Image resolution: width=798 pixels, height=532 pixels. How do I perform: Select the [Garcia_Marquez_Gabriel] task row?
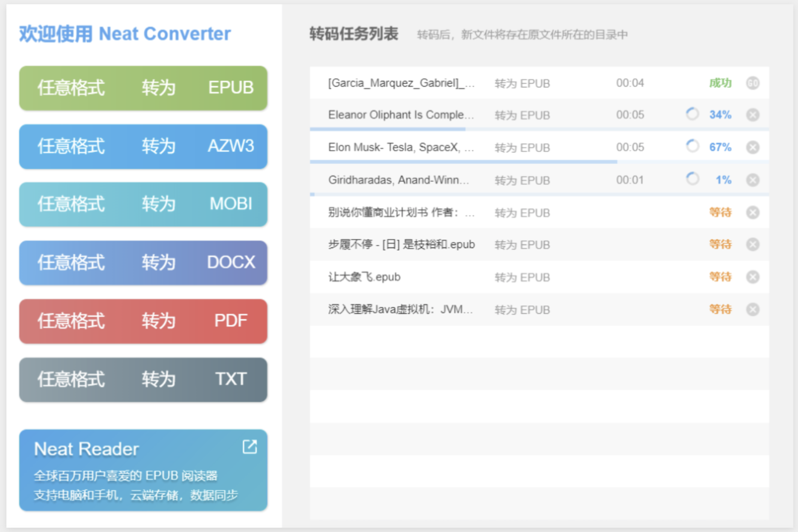pos(401,83)
